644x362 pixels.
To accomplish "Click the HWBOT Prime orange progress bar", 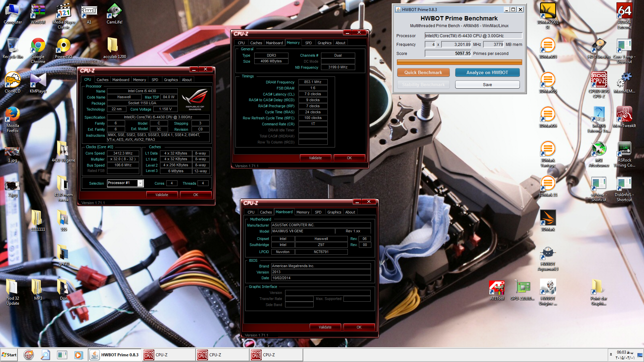I will (459, 62).
